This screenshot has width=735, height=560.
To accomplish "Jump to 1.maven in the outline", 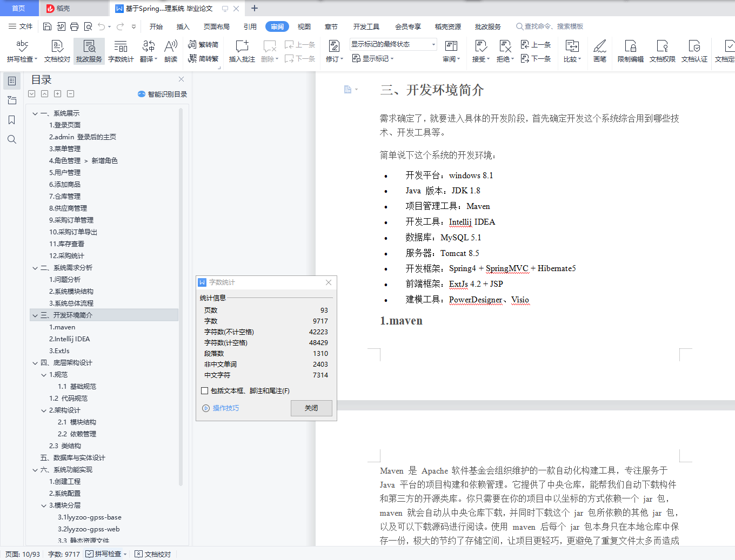I will pyautogui.click(x=62, y=327).
